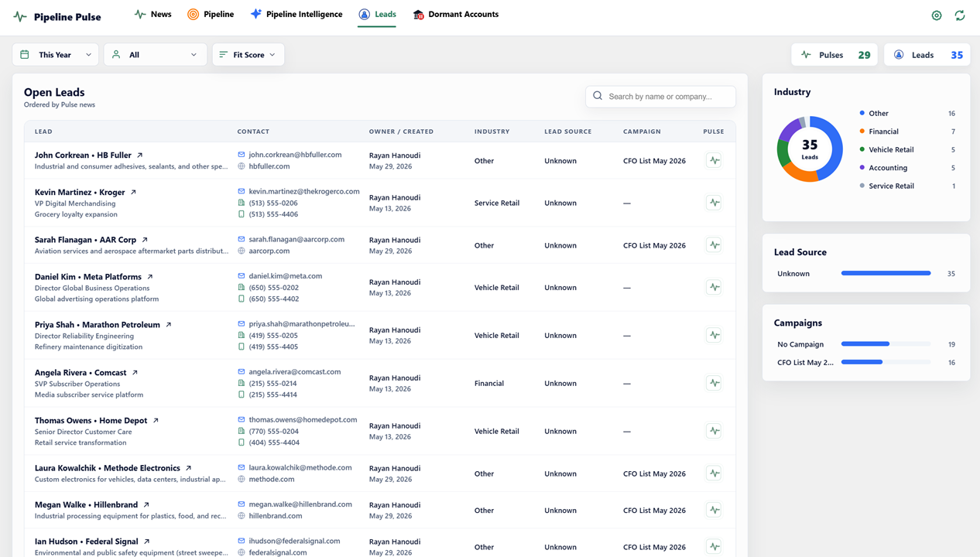Click angela.rivera@comcast.com email

point(295,371)
